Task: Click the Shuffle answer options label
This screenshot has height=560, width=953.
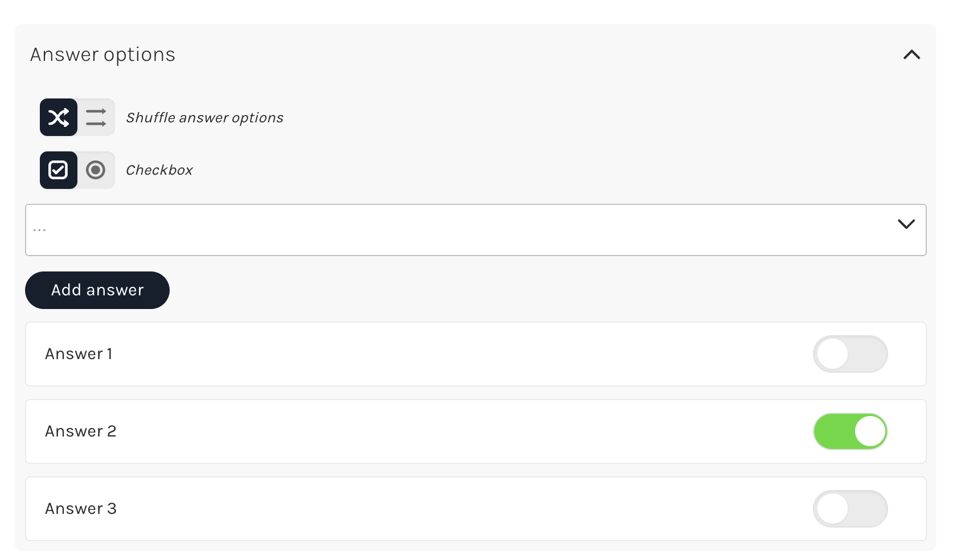Action: 205,118
